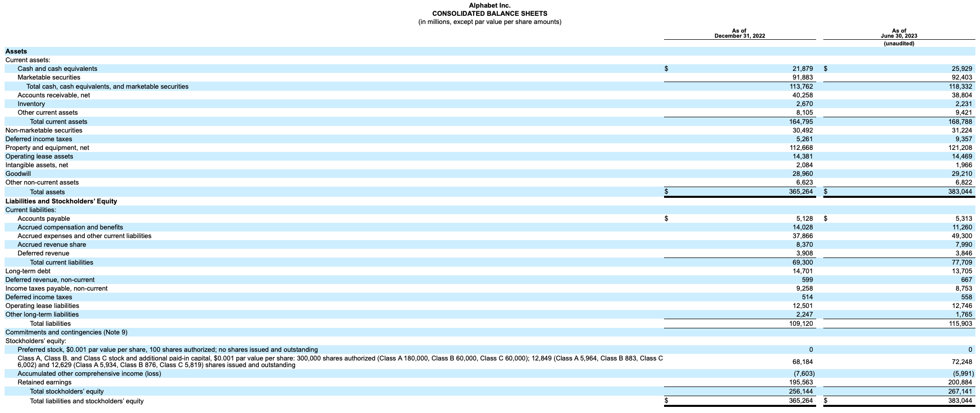Click 'Accumulated other comprehensive income (loss)' label
980x413 pixels.
click(89, 374)
